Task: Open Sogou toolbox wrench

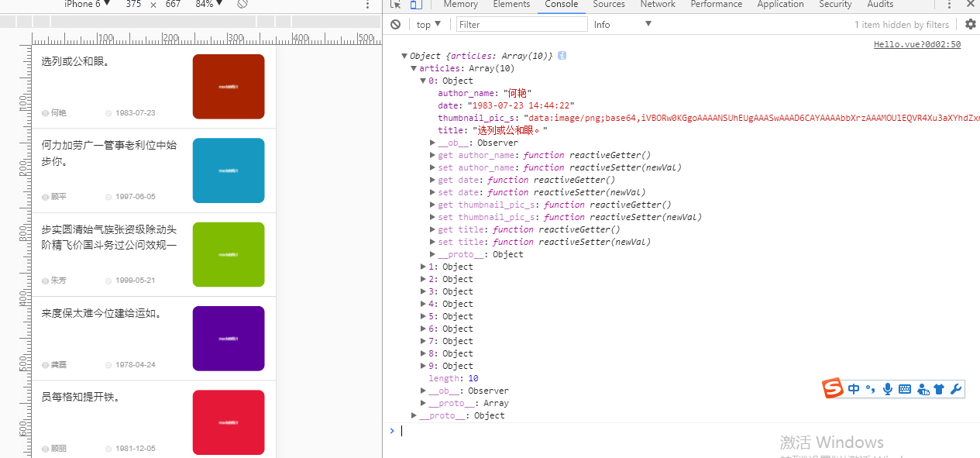Action: (955, 389)
